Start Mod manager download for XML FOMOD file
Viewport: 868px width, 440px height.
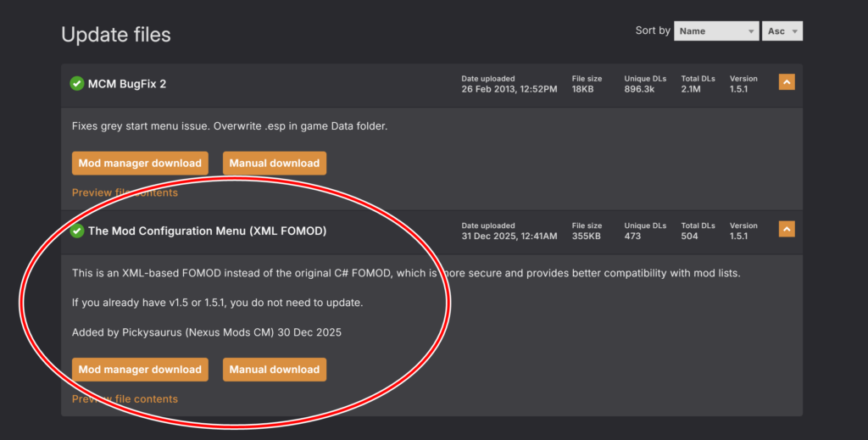[x=140, y=370]
